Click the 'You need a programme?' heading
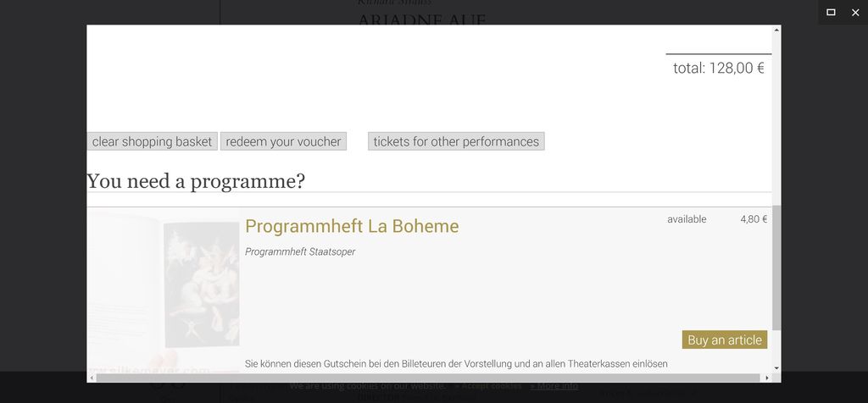The width and height of the screenshot is (868, 403). [196, 181]
